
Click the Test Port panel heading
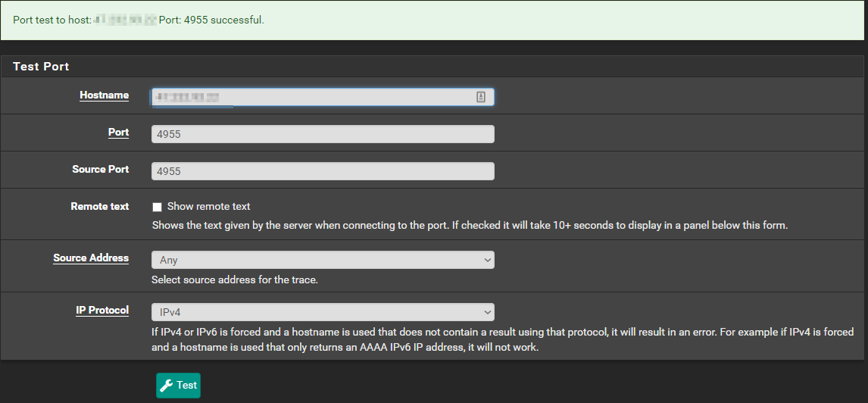[x=41, y=67]
